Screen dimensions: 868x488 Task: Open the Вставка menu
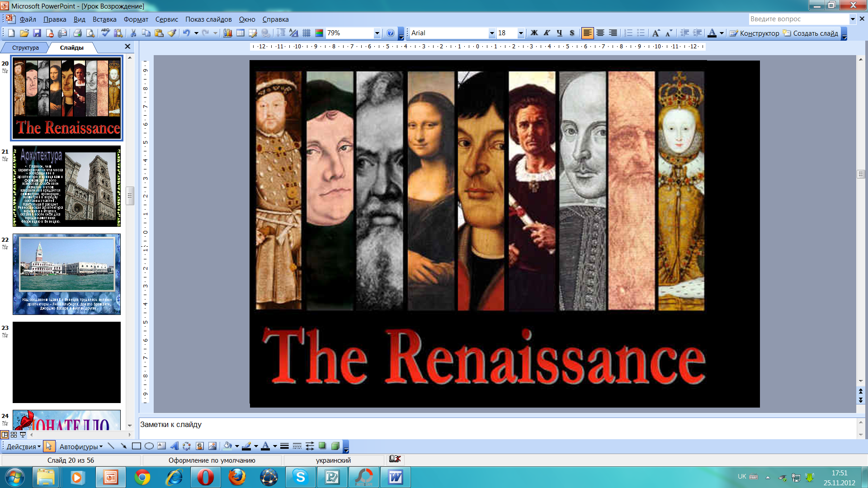pyautogui.click(x=104, y=19)
